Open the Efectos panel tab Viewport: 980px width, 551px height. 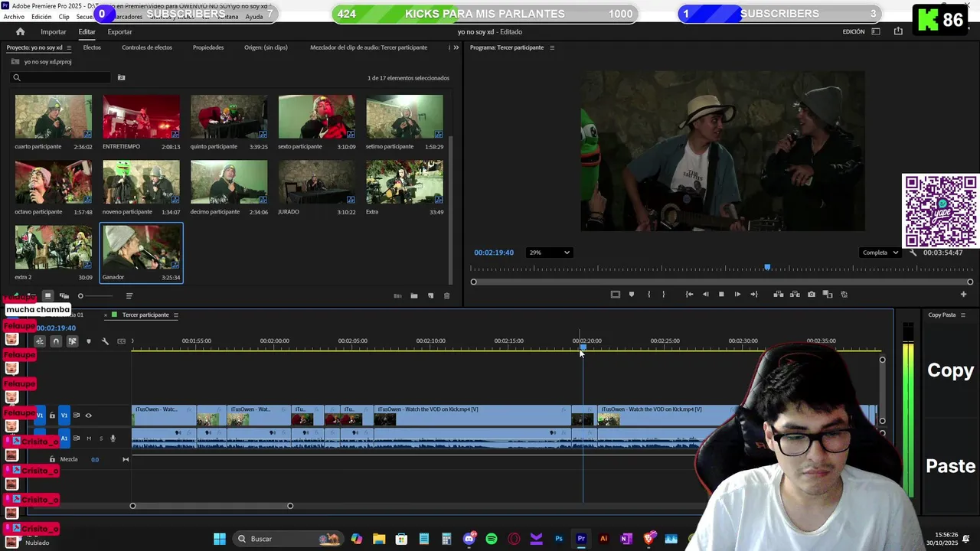92,47
